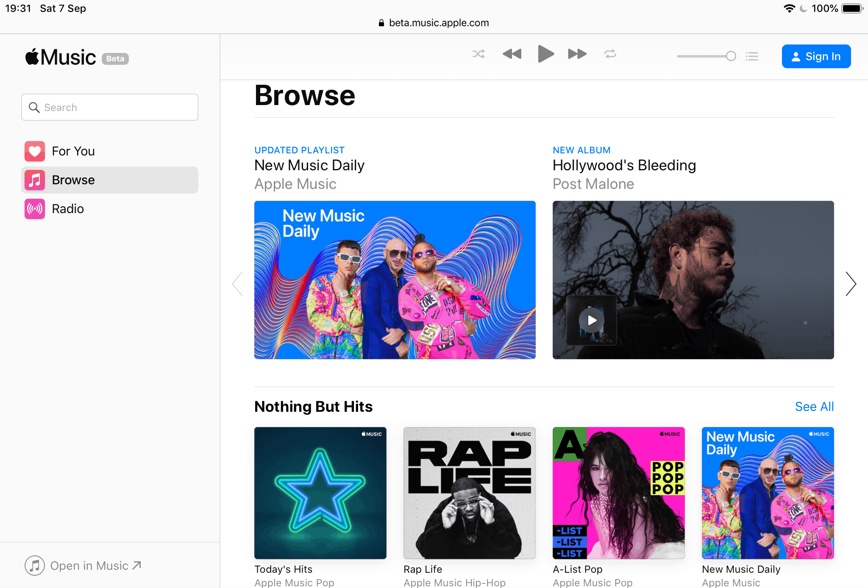
Task: Click the Post Malone artist link
Action: (593, 184)
